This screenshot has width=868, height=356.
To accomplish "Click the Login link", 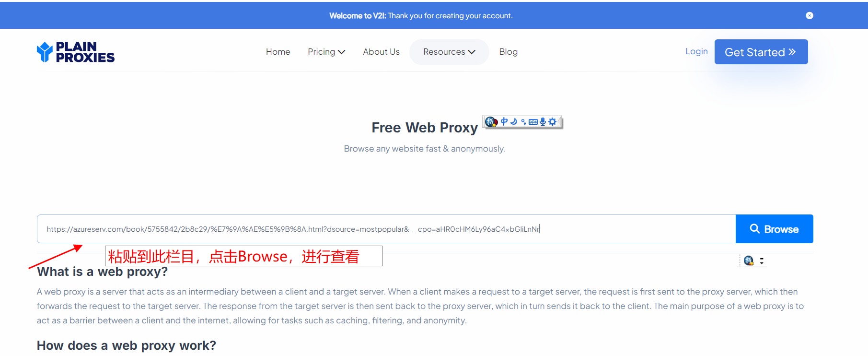I will [696, 51].
